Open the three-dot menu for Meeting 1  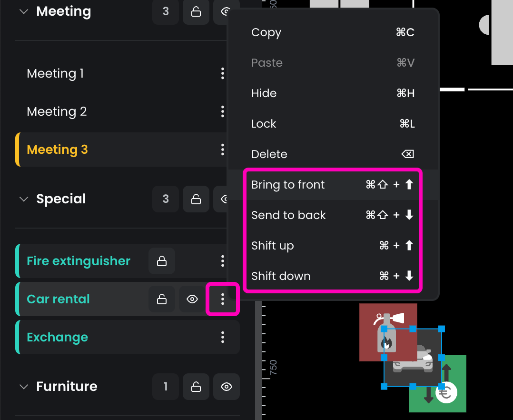pos(222,73)
